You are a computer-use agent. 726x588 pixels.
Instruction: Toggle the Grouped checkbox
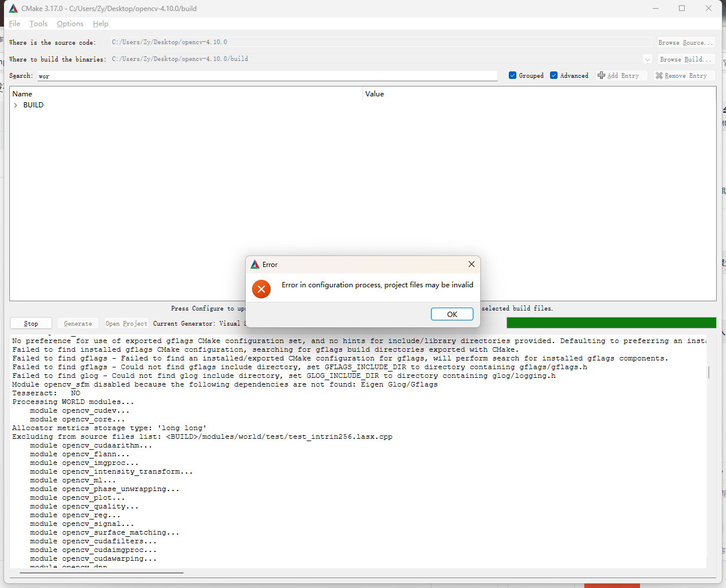click(x=512, y=75)
